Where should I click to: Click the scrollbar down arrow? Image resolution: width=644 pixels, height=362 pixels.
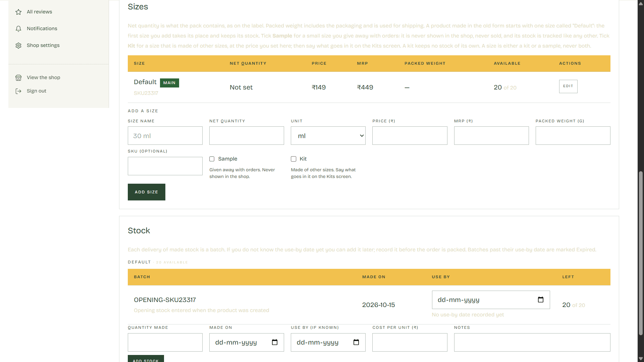pyautogui.click(x=641, y=359)
